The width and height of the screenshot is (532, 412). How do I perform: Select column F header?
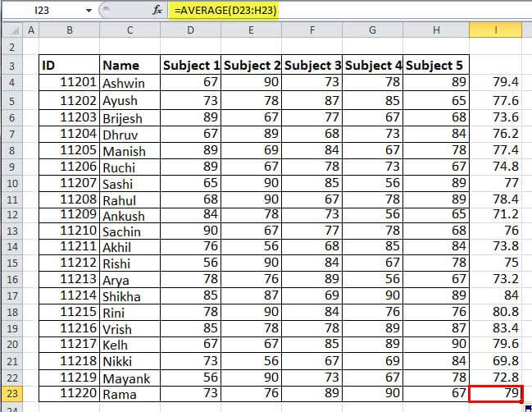[311, 30]
